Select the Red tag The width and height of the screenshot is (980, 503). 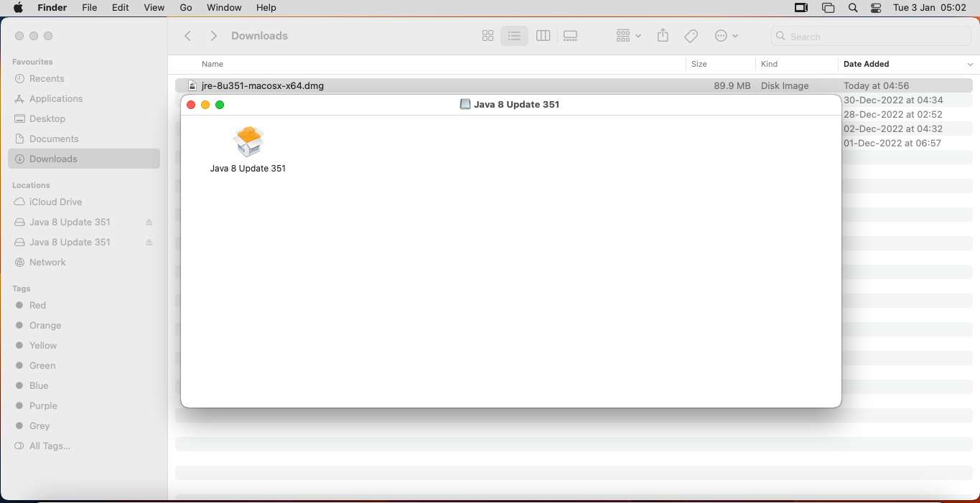[37, 306]
